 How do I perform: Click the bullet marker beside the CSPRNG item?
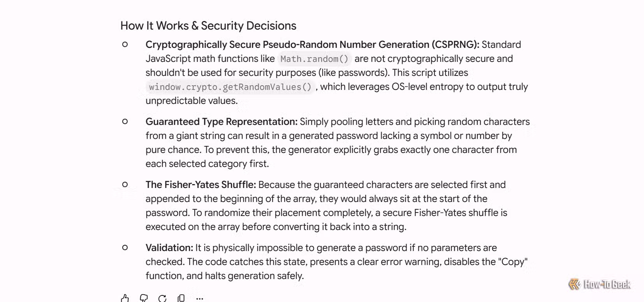click(125, 44)
